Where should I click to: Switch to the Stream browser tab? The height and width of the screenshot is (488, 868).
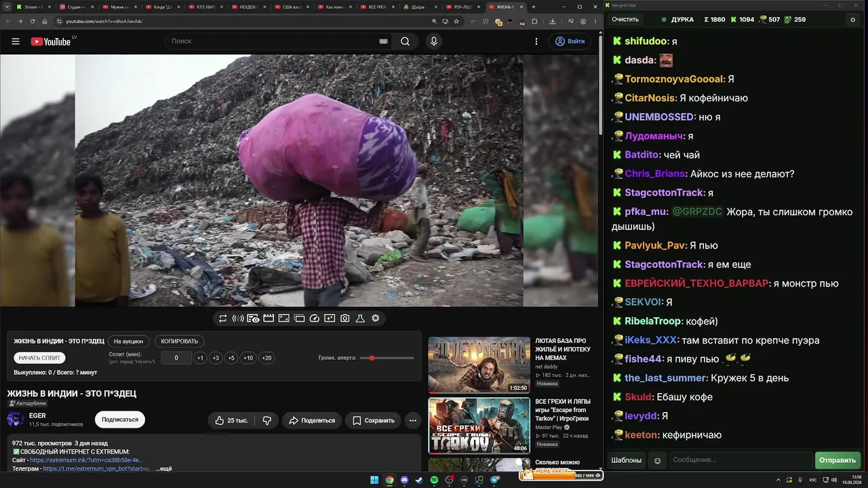click(31, 7)
